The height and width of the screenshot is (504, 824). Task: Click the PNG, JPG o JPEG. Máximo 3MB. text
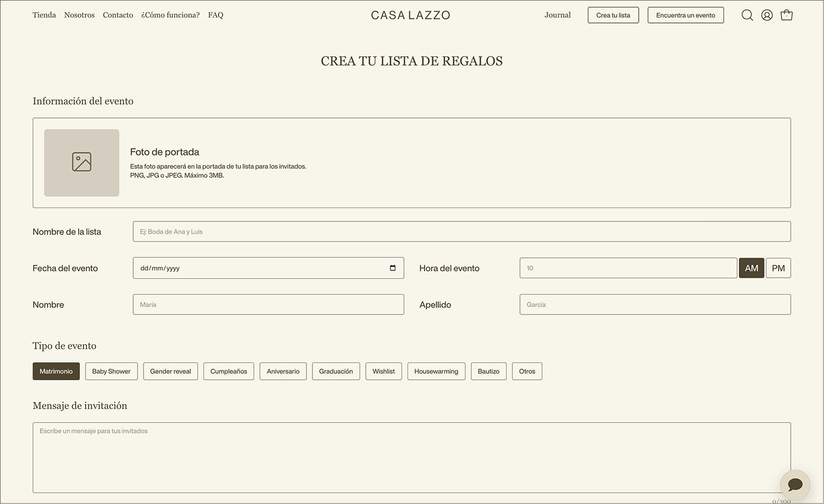[177, 175]
